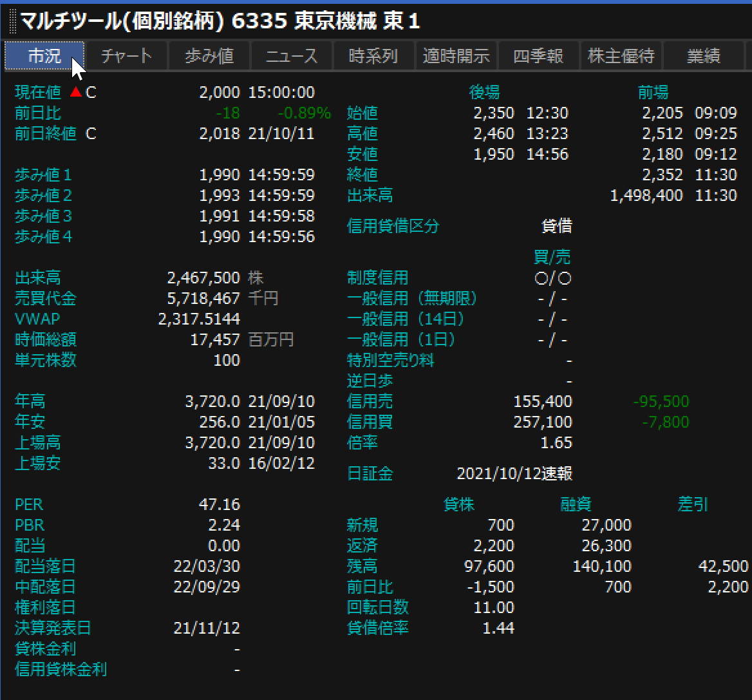Click the 制度信用 ○/○ indicator

[x=553, y=278]
